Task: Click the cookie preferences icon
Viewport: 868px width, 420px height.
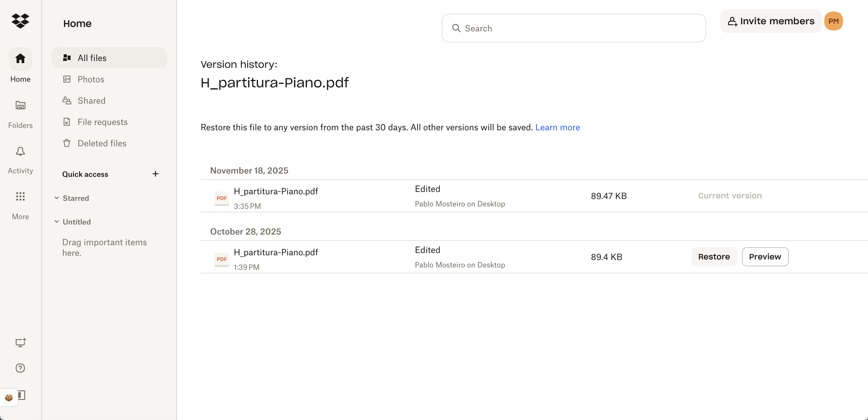Action: [9, 397]
